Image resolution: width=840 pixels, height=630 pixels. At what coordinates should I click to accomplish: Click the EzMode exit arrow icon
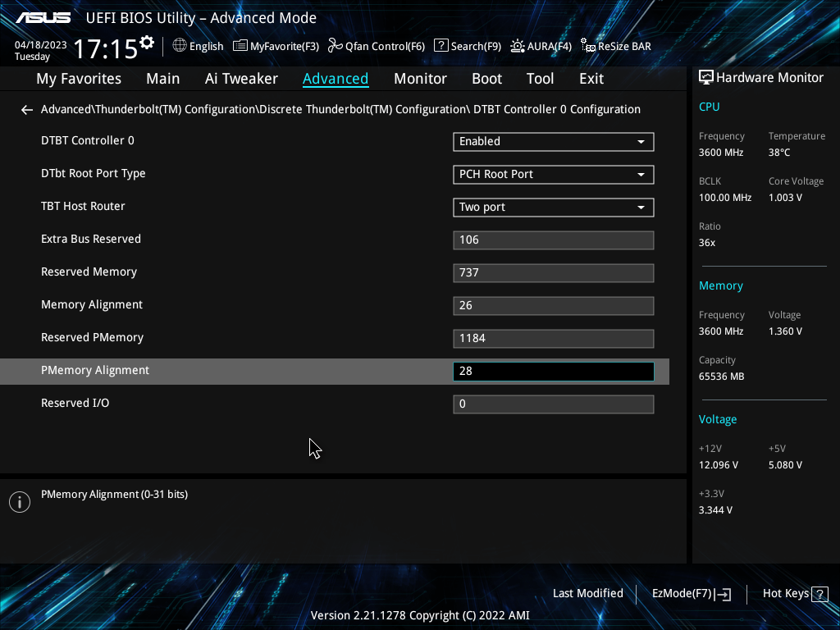click(723, 594)
